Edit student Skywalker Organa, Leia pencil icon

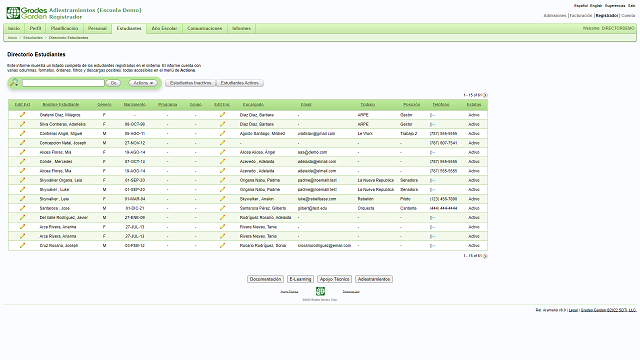(22, 180)
